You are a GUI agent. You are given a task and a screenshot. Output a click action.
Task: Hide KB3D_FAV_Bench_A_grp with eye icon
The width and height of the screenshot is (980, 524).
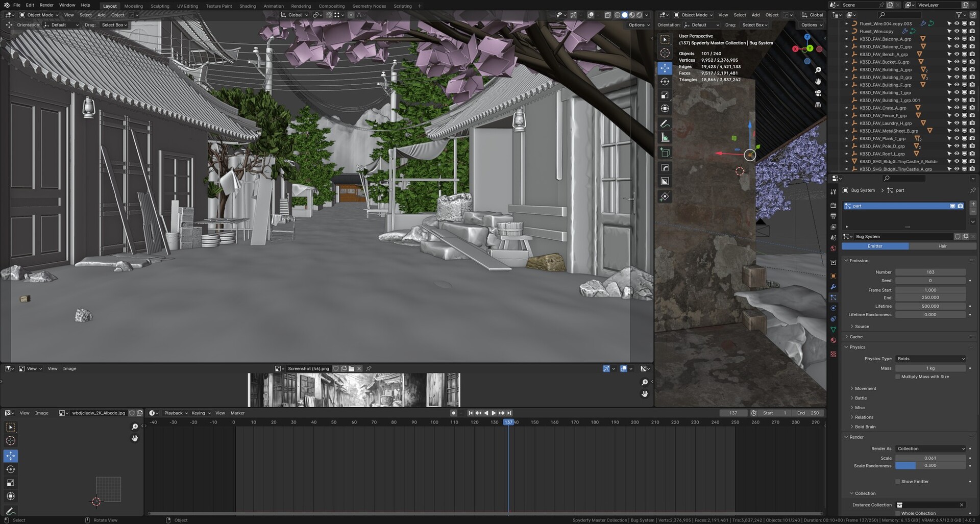coord(957,54)
